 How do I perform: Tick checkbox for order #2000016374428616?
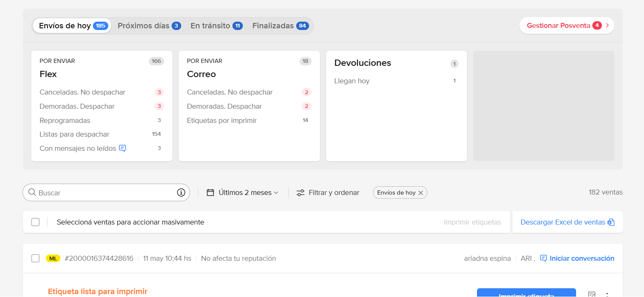click(x=35, y=258)
